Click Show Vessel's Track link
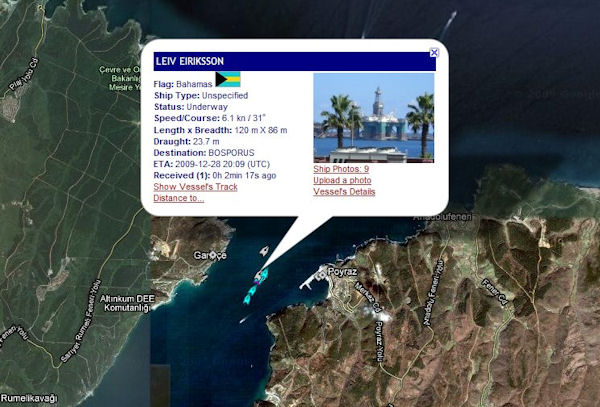This screenshot has height=407, width=600. [x=195, y=187]
